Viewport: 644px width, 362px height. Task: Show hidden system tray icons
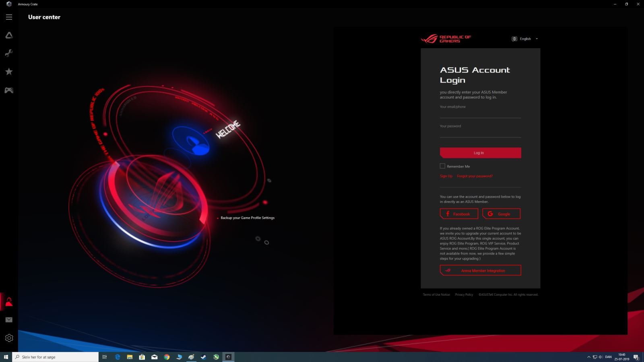(589, 357)
